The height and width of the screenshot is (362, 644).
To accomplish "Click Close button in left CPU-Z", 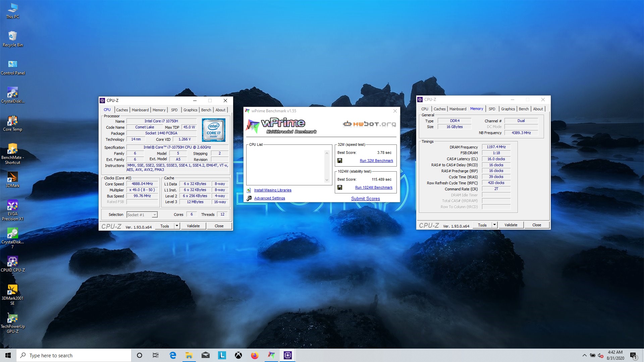I will coord(219,226).
